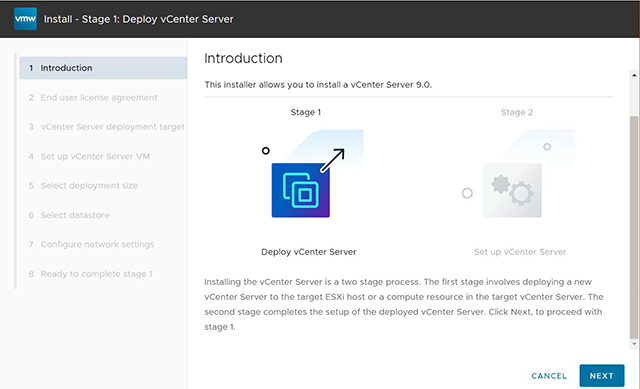Cancel the installer with CANCEL
The width and height of the screenshot is (640, 389).
click(549, 376)
